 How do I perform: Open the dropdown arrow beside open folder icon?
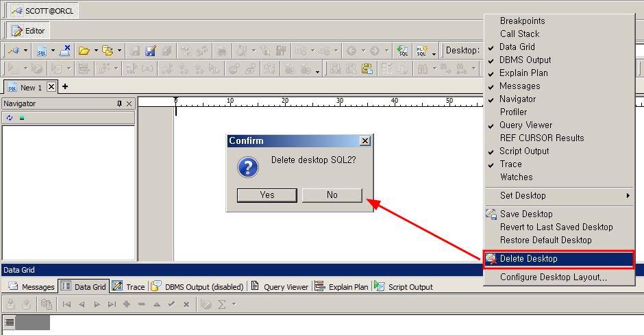point(96,51)
